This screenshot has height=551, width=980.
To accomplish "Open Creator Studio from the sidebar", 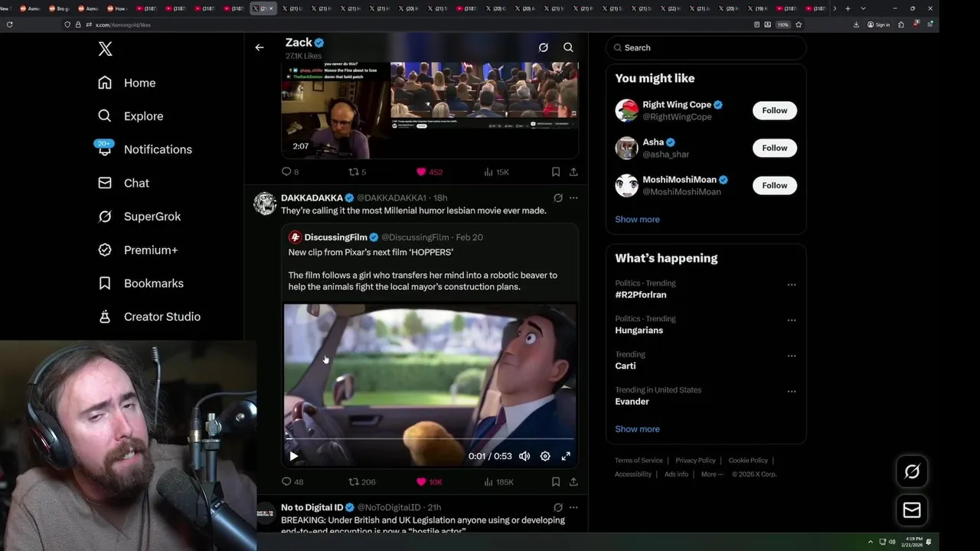I will tap(149, 317).
